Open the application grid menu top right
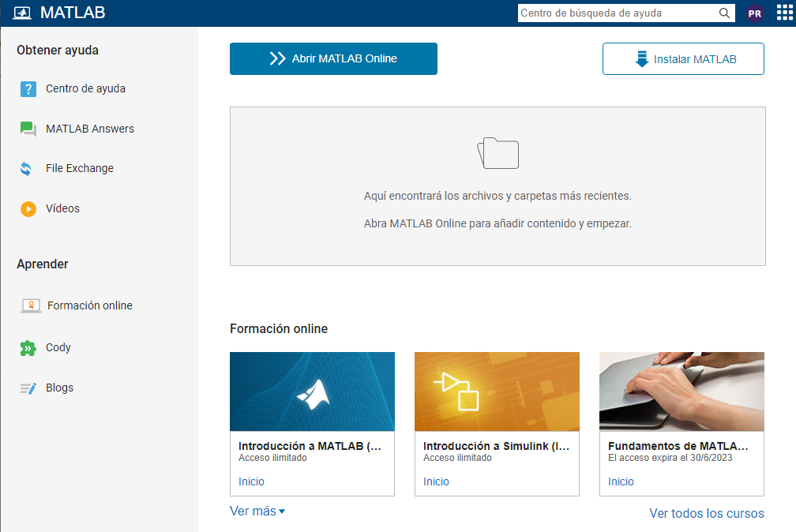The height and width of the screenshot is (532, 796). 783,13
